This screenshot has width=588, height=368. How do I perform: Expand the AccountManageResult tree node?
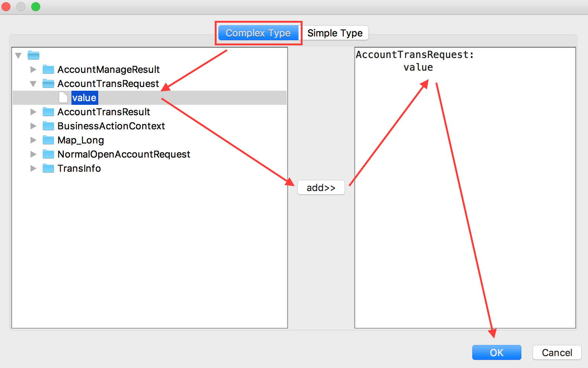click(33, 69)
